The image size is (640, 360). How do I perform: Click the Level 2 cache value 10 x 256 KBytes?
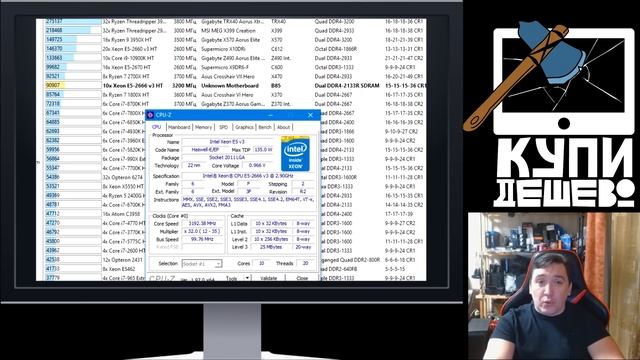tap(271, 239)
